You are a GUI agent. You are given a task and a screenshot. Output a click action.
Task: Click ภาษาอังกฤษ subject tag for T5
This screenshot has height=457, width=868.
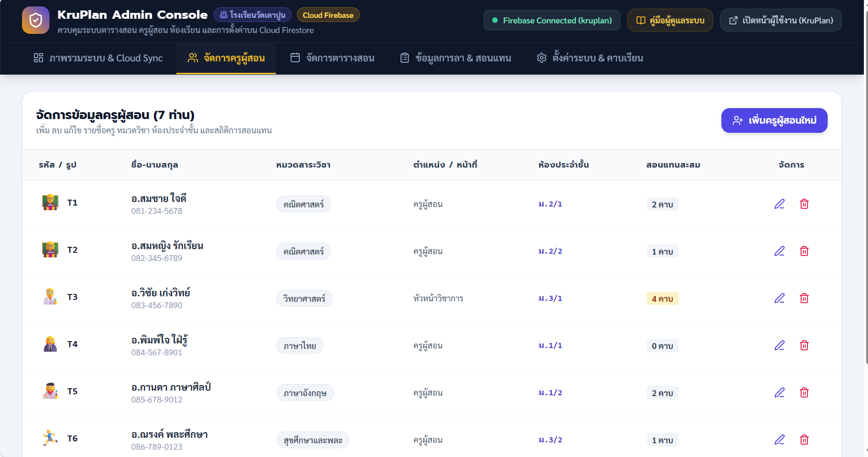(305, 393)
